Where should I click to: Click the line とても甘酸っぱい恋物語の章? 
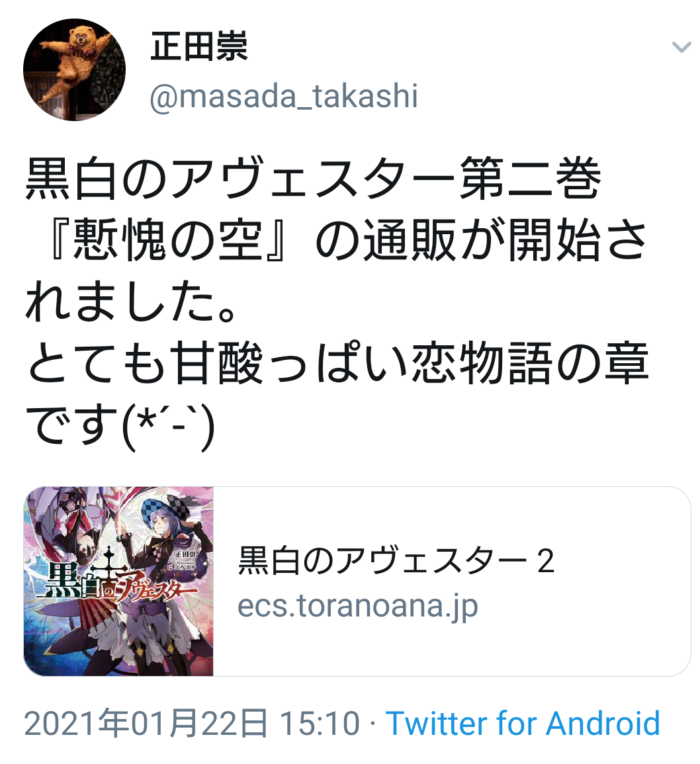pos(337,362)
